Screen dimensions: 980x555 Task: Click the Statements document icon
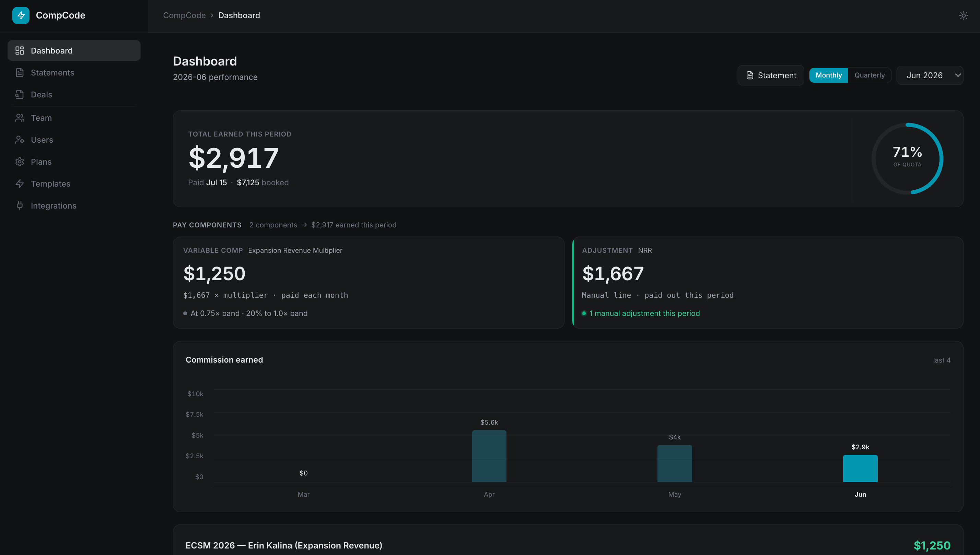pyautogui.click(x=20, y=72)
